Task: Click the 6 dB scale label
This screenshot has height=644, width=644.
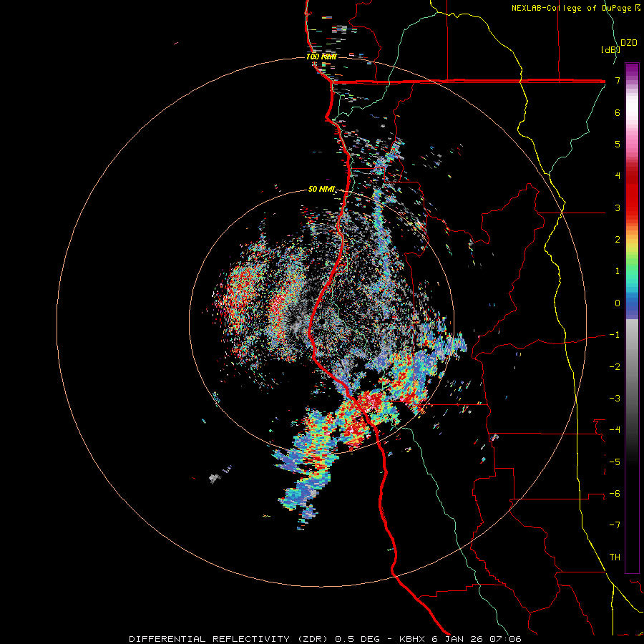Action: click(618, 112)
